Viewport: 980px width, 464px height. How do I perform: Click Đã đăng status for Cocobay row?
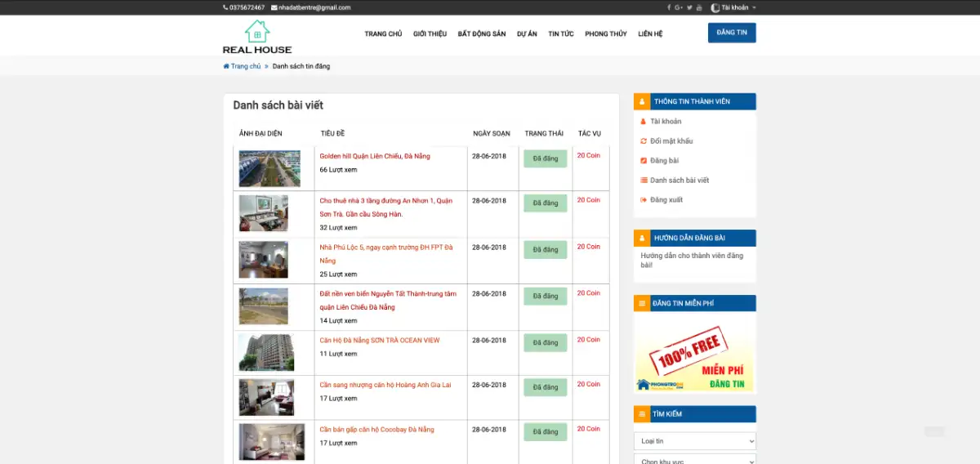point(546,431)
